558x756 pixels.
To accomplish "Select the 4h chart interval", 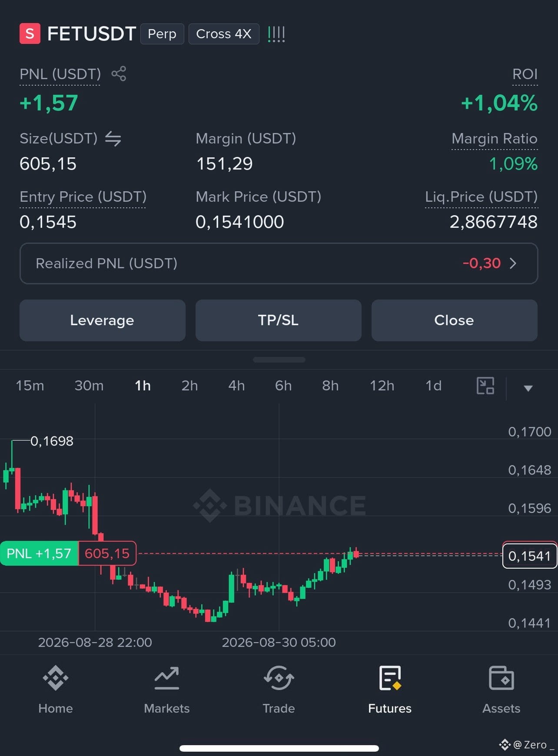I will [x=236, y=386].
